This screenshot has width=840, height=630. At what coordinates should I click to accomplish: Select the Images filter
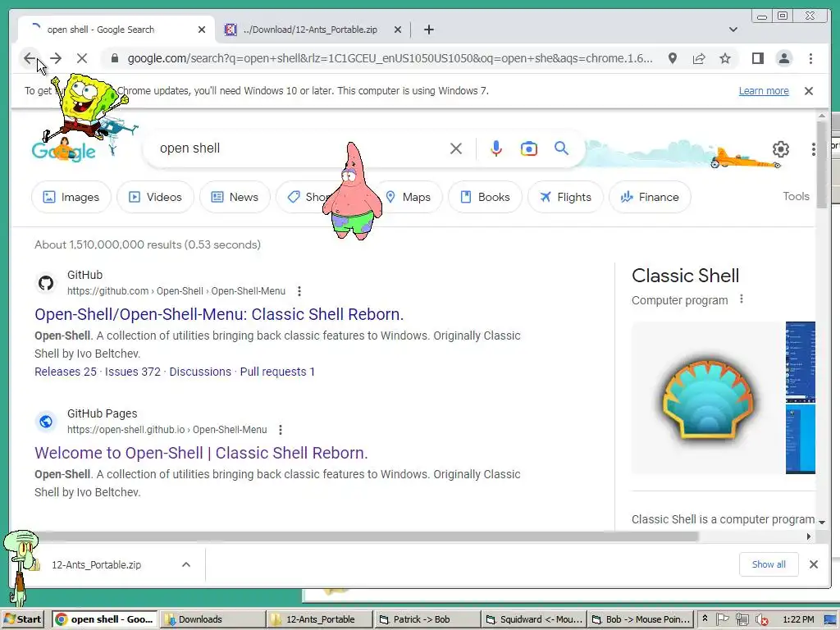pyautogui.click(x=71, y=197)
